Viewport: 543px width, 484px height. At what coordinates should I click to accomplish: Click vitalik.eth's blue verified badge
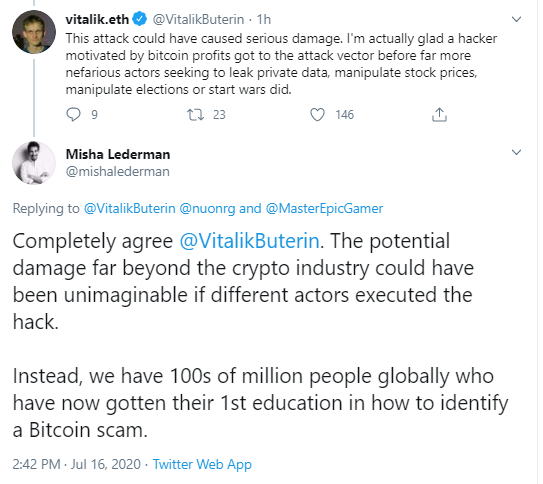click(x=140, y=19)
